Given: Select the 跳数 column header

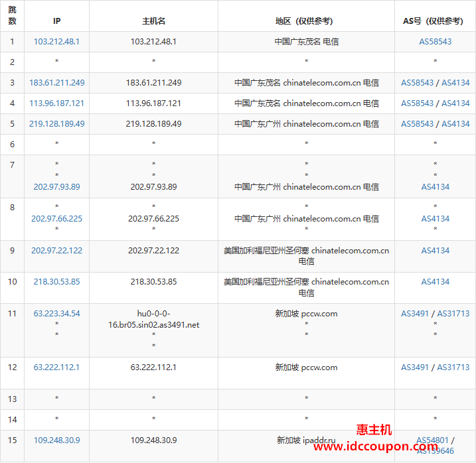Looking at the screenshot, I should (x=12, y=15).
